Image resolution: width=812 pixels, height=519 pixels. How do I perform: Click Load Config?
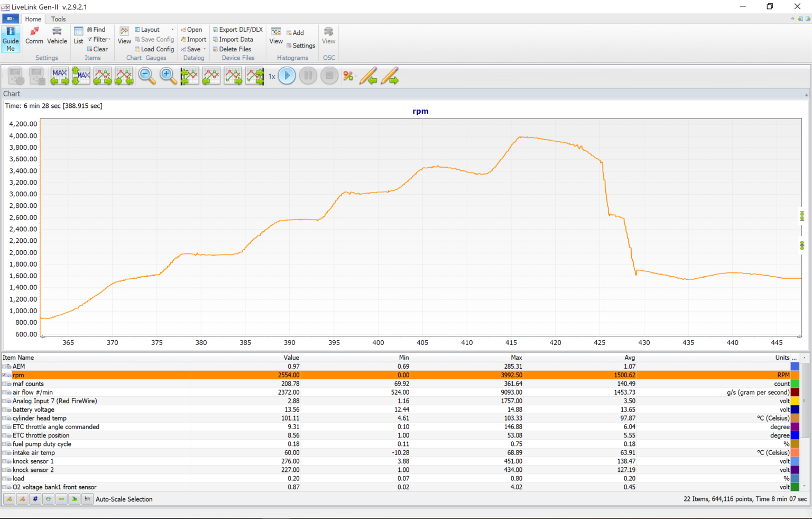pyautogui.click(x=154, y=49)
